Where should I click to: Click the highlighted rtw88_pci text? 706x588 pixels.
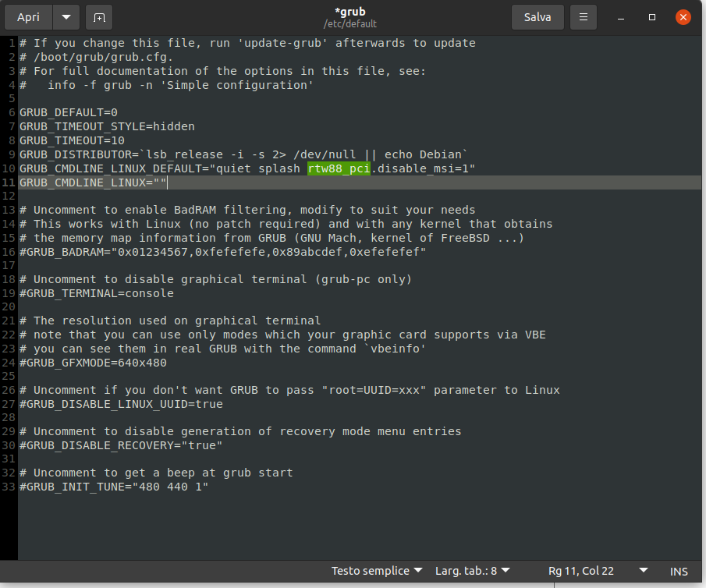click(339, 168)
